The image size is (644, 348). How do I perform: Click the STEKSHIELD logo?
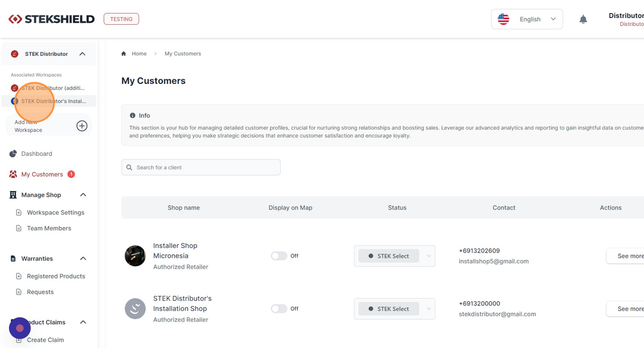tap(51, 19)
